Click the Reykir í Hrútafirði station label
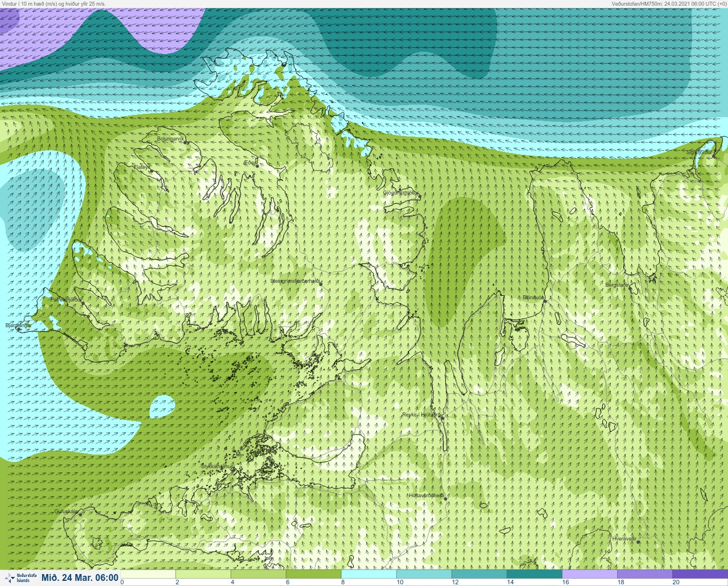728x586 pixels. click(421, 415)
